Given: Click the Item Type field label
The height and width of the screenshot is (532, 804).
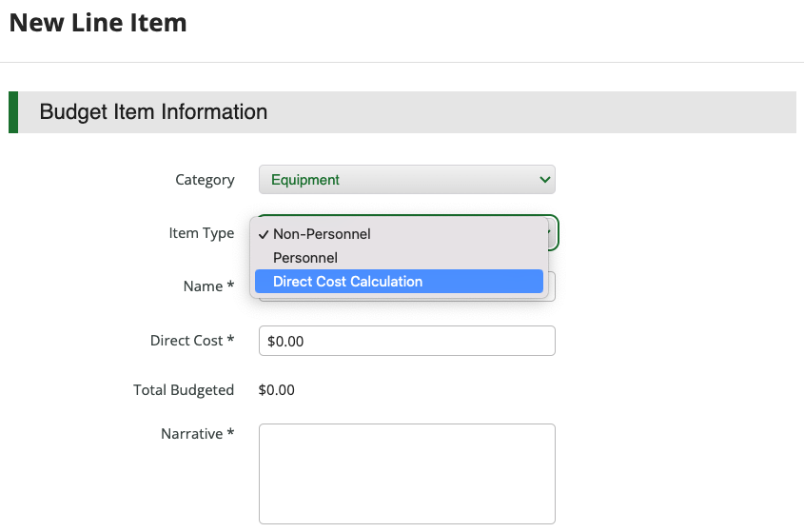Looking at the screenshot, I should pyautogui.click(x=201, y=233).
